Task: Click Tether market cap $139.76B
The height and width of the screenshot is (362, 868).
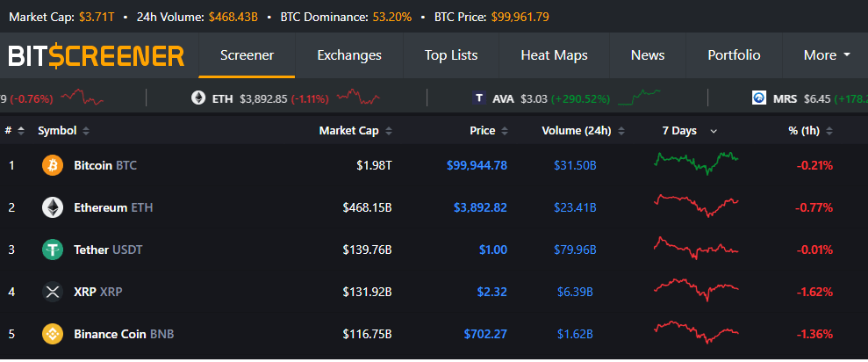Action: 367,250
